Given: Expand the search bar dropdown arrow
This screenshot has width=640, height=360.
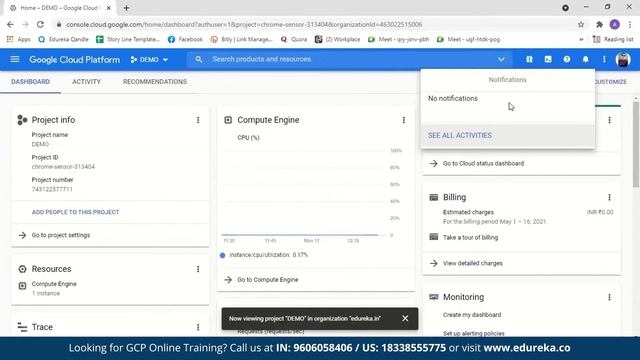Looking at the screenshot, I should 501,60.
